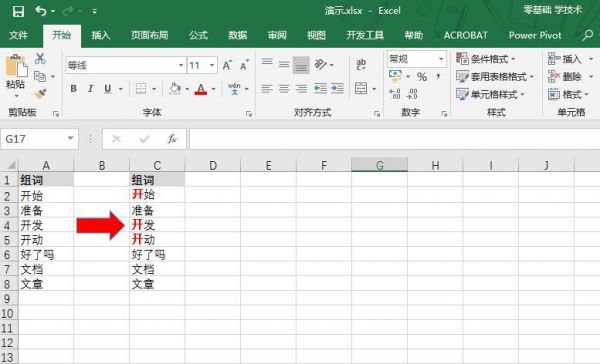Click the Decrease Indent icon
The width and height of the screenshot is (600, 364).
click(x=320, y=89)
